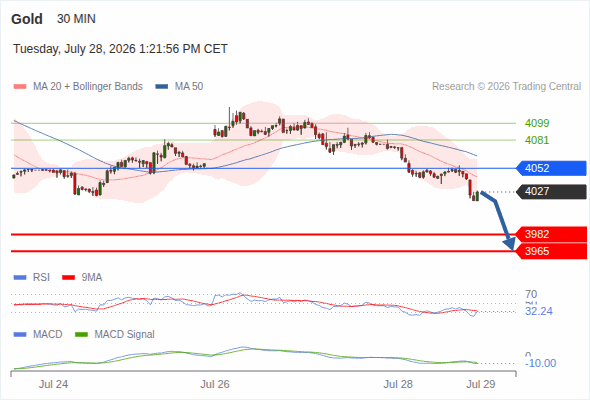Click the Jul 26 date axis marker
The image size is (590, 400).
(215, 384)
